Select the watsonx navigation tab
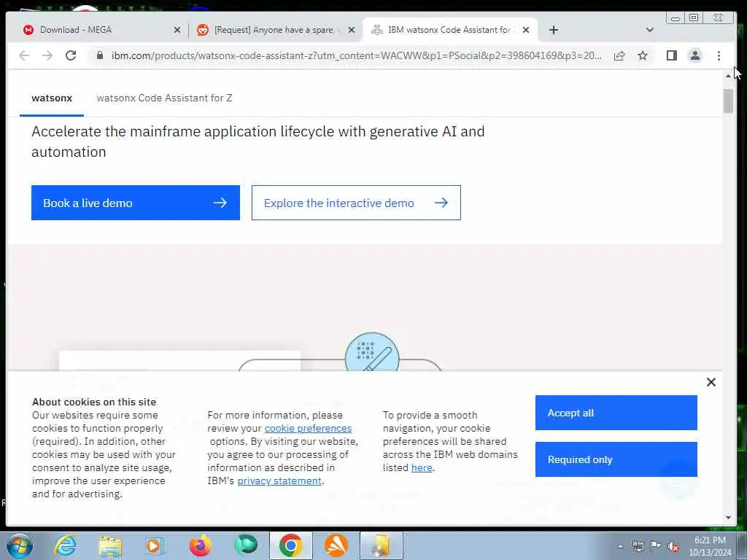 [x=52, y=98]
